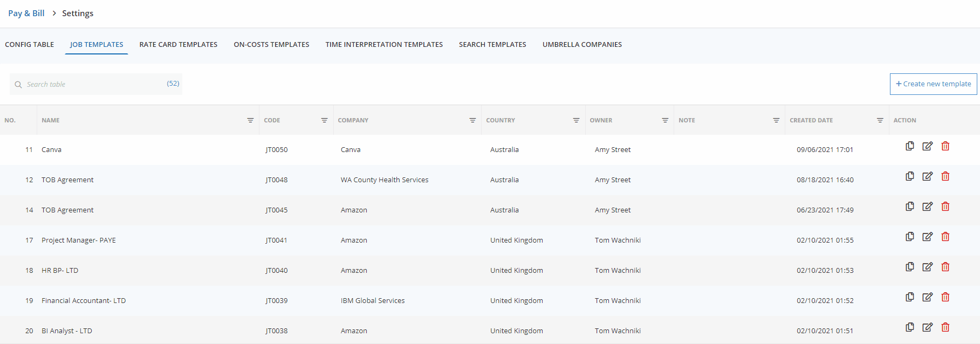Delete the Project Manager- PAYE template

(945, 237)
